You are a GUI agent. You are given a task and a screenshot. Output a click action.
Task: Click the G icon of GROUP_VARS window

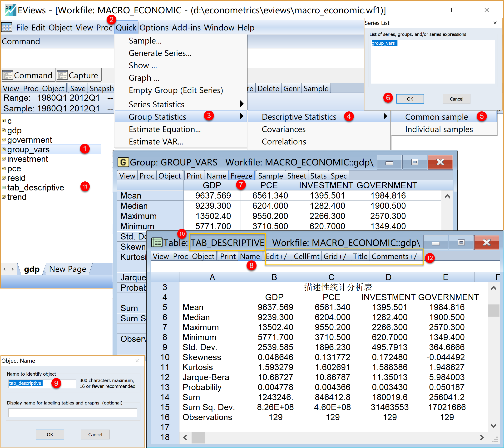123,162
